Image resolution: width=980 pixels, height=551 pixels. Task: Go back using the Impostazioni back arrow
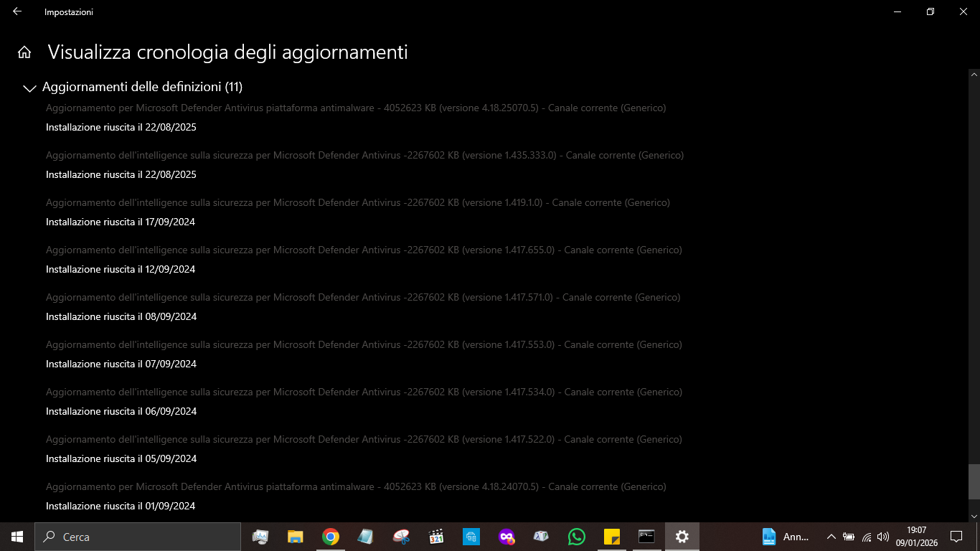point(17,11)
